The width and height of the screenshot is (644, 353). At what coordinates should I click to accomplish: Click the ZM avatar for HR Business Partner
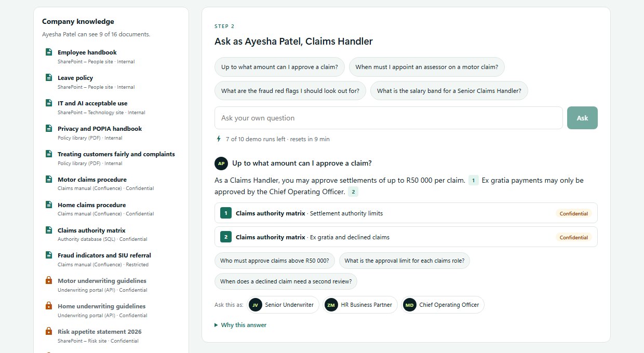(331, 305)
